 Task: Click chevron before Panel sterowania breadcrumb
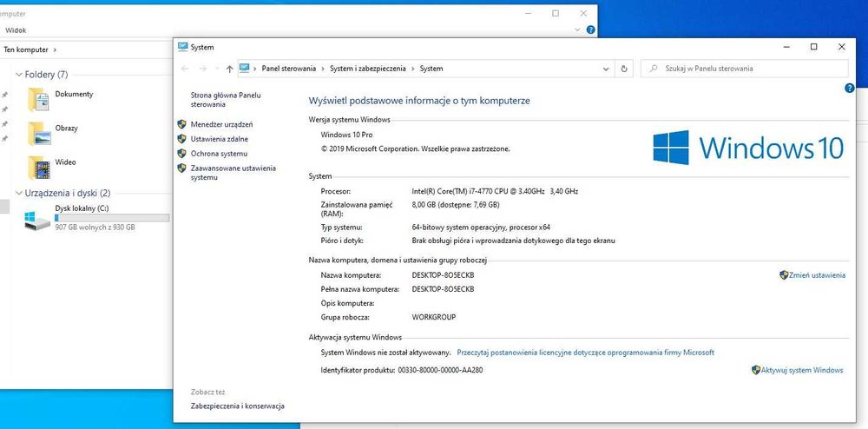[x=255, y=69]
